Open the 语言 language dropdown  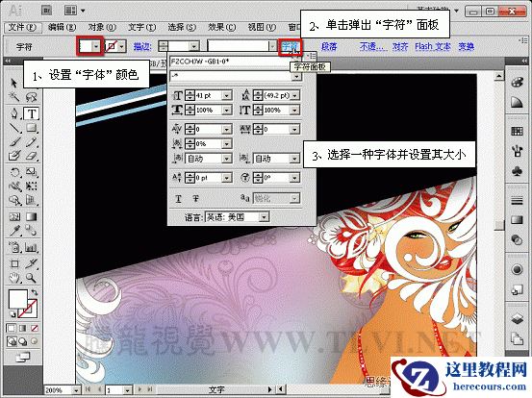point(264,217)
